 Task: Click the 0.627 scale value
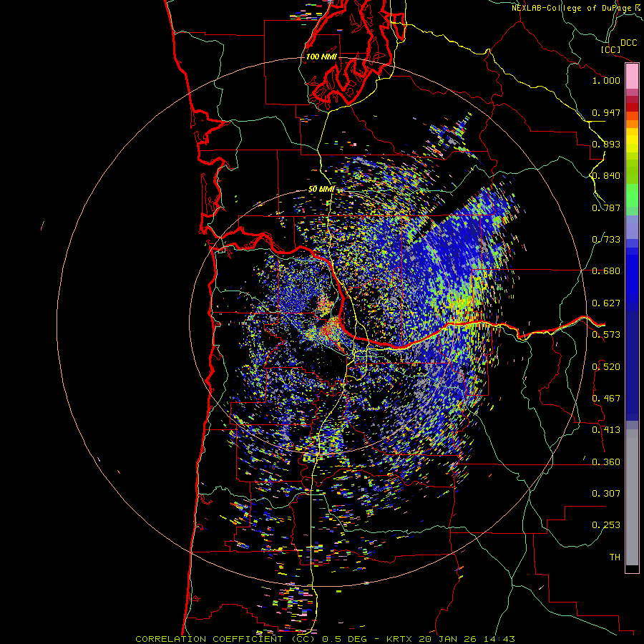[x=606, y=303]
